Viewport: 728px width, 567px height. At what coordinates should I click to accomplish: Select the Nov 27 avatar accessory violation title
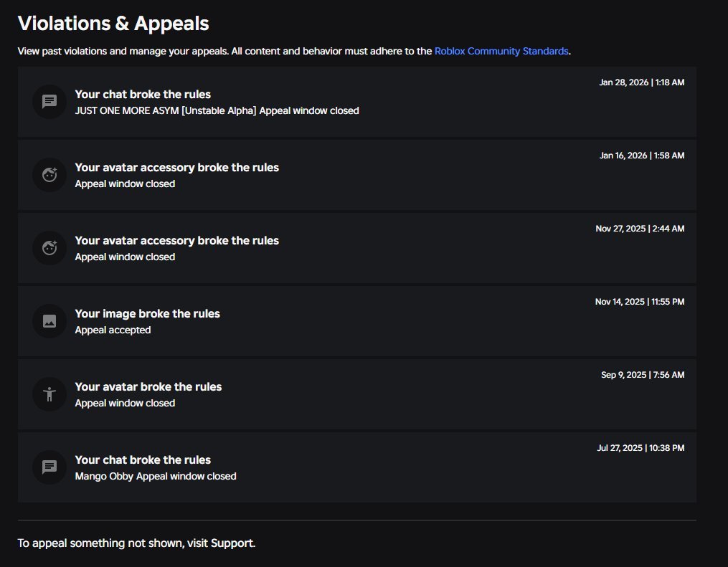[177, 240]
